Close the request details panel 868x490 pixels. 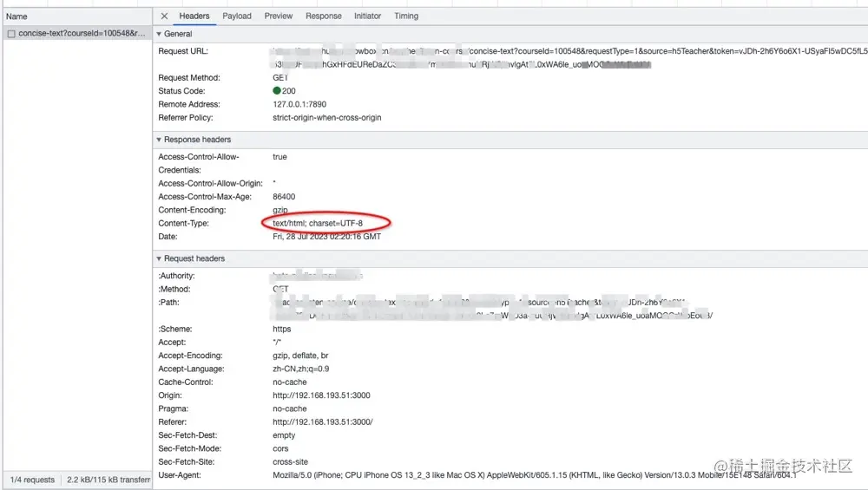click(x=164, y=16)
